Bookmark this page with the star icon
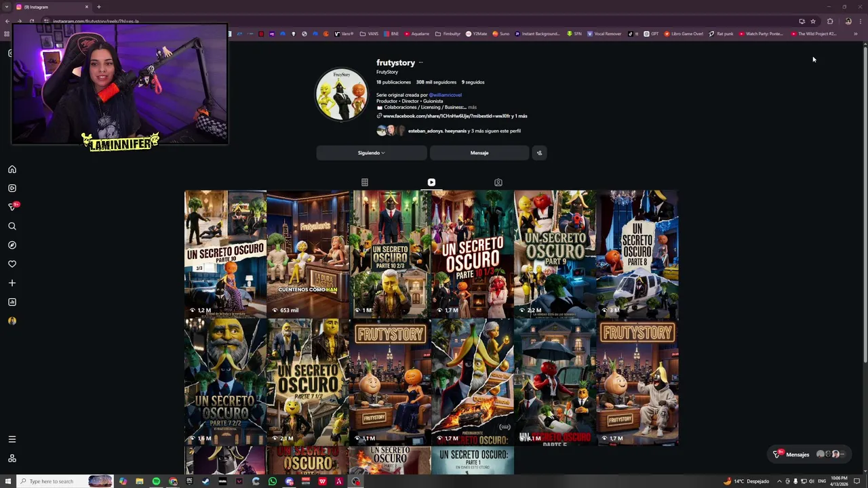Viewport: 868px width, 488px height. pyautogui.click(x=812, y=21)
